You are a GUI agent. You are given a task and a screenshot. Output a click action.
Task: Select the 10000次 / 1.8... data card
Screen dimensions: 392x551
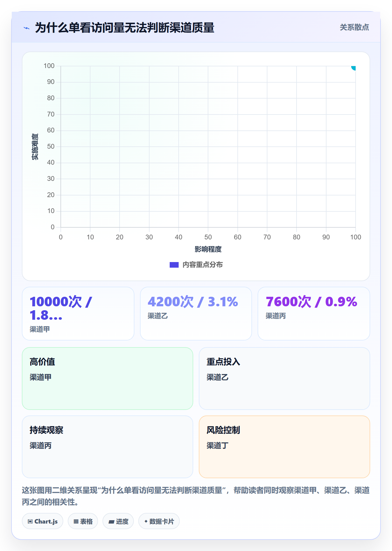(78, 314)
